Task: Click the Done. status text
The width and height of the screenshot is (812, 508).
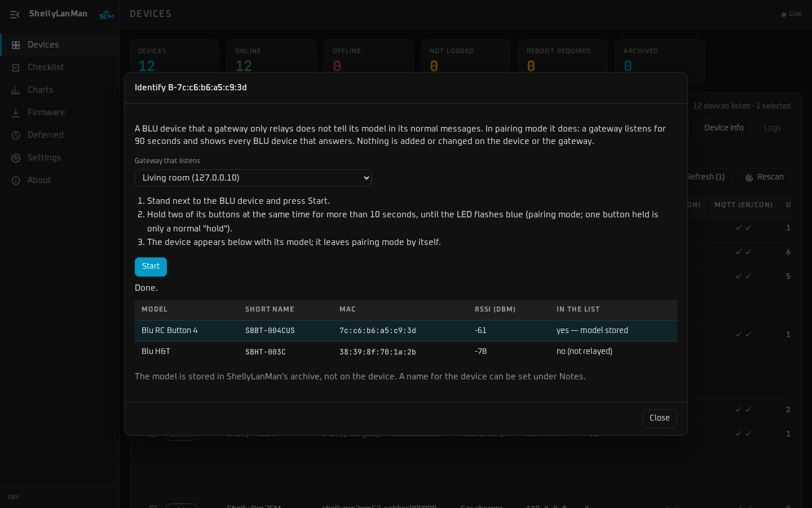Action: [x=146, y=288]
